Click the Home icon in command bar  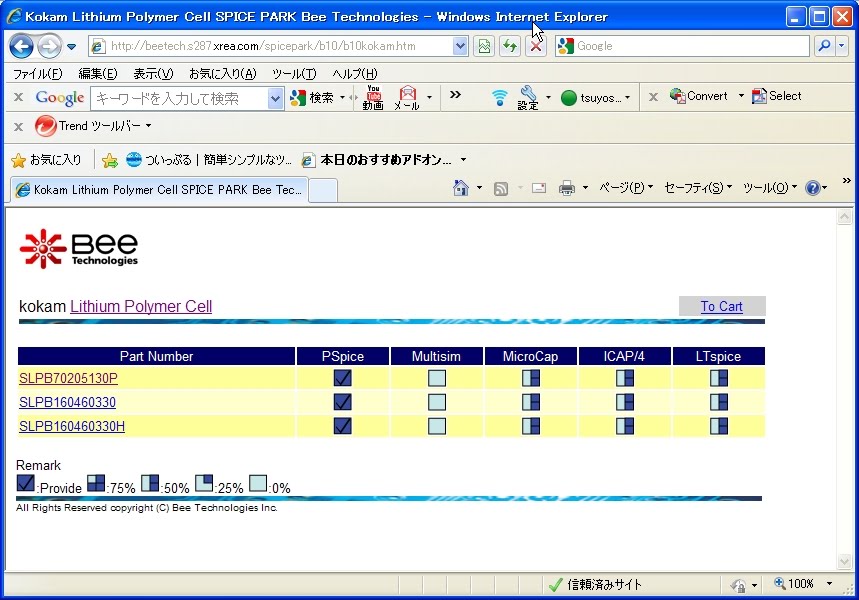[461, 188]
